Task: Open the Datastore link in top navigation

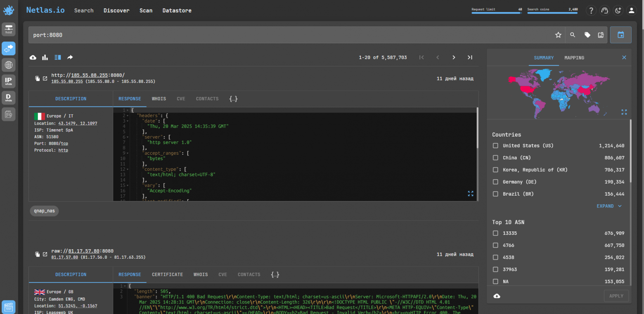Action: coord(177,10)
